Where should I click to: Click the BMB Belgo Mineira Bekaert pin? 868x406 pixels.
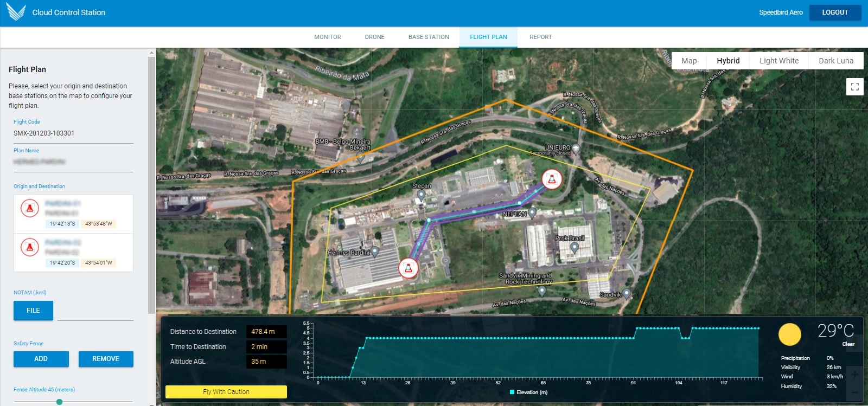360,158
